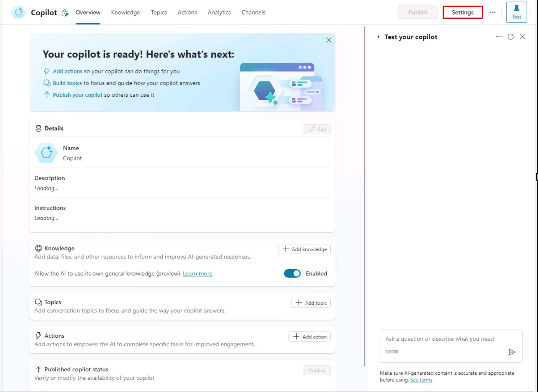This screenshot has width=538, height=392.
Task: Follow the 'Build topics' banner link
Action: pos(67,83)
